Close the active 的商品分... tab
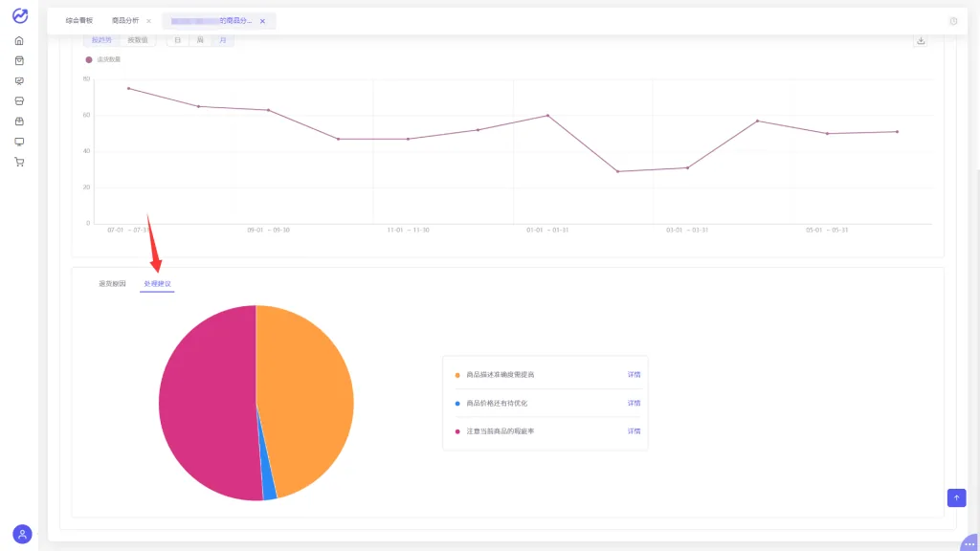 point(262,21)
